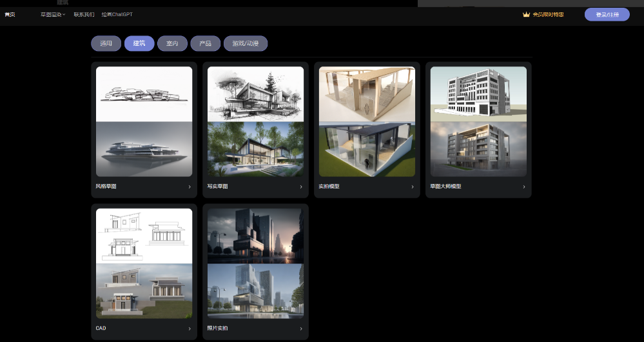The width and height of the screenshot is (644, 342).
Task: Select the 产品 category tab
Action: click(x=205, y=44)
